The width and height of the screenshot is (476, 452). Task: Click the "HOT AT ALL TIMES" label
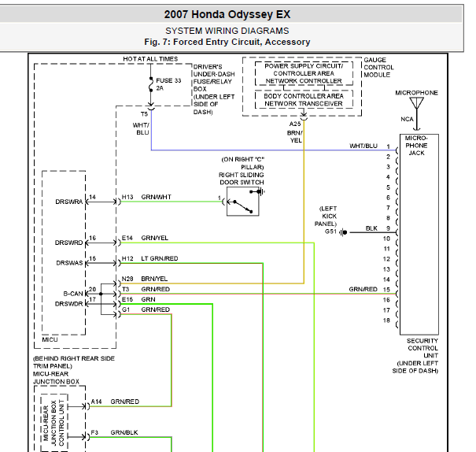click(150, 59)
